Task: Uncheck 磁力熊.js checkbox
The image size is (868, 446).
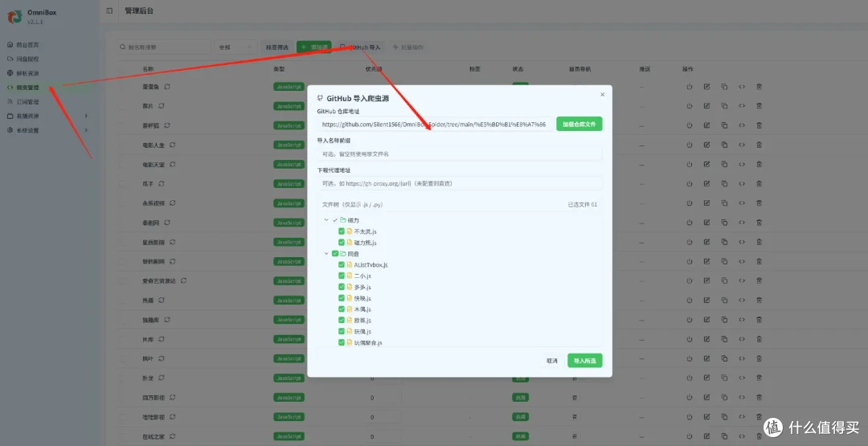Action: pyautogui.click(x=342, y=243)
